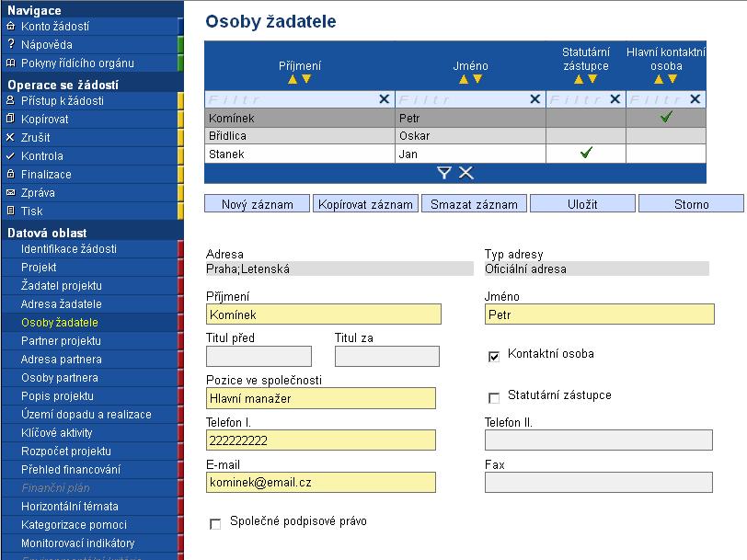Click the document icon beside Tisk

point(10,211)
